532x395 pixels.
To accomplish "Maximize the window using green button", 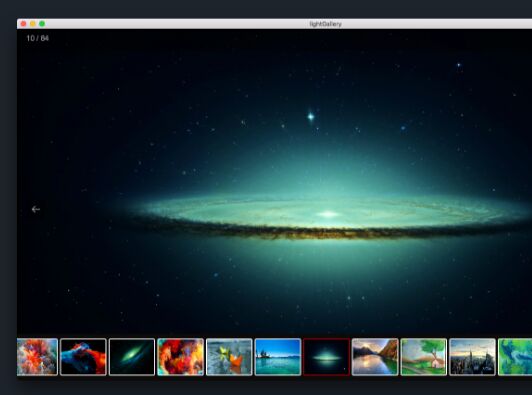I will point(42,23).
